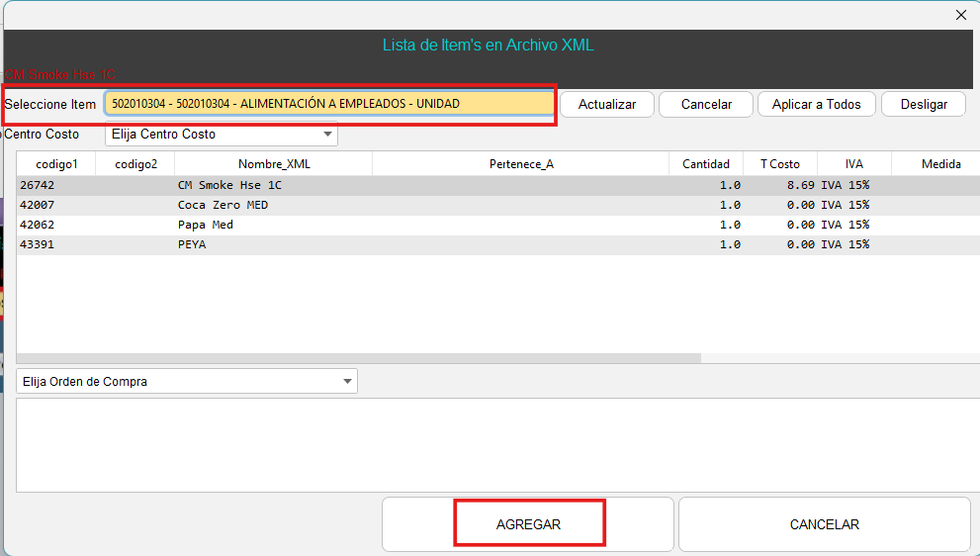The width and height of the screenshot is (980, 556).
Task: Click the Nombre_XML column header
Action: coord(273,164)
